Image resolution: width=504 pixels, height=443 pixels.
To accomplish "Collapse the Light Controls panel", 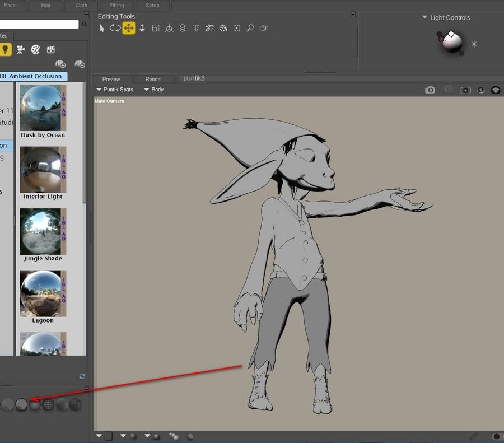I will [x=424, y=18].
